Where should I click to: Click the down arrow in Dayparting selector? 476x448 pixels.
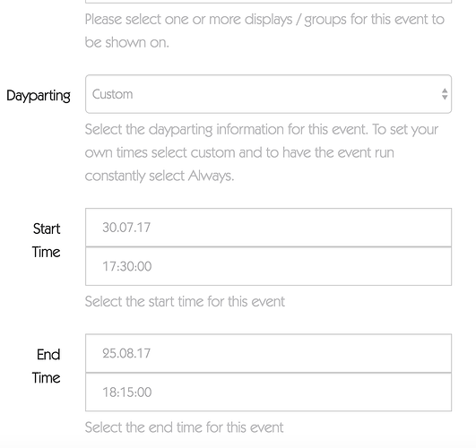[445, 98]
